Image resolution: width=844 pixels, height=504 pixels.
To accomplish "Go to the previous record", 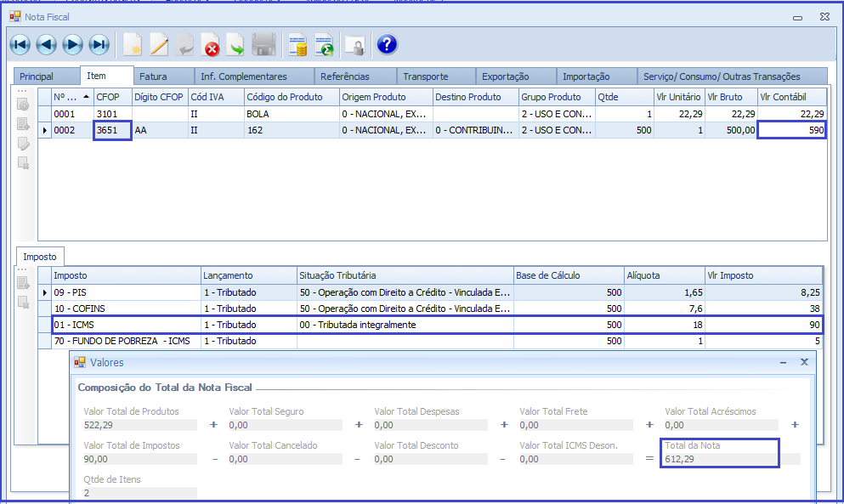I will click(47, 45).
